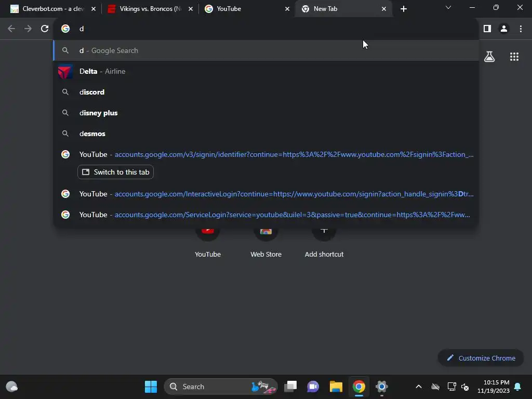Image resolution: width=532 pixels, height=399 pixels.
Task: Open File Explorer from the taskbar
Action: point(336,387)
